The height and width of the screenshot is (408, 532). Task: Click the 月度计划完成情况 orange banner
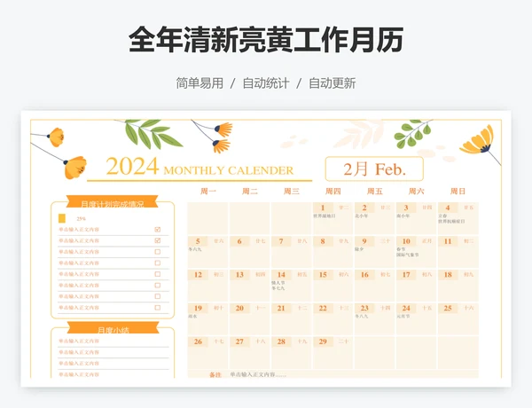[x=113, y=202]
